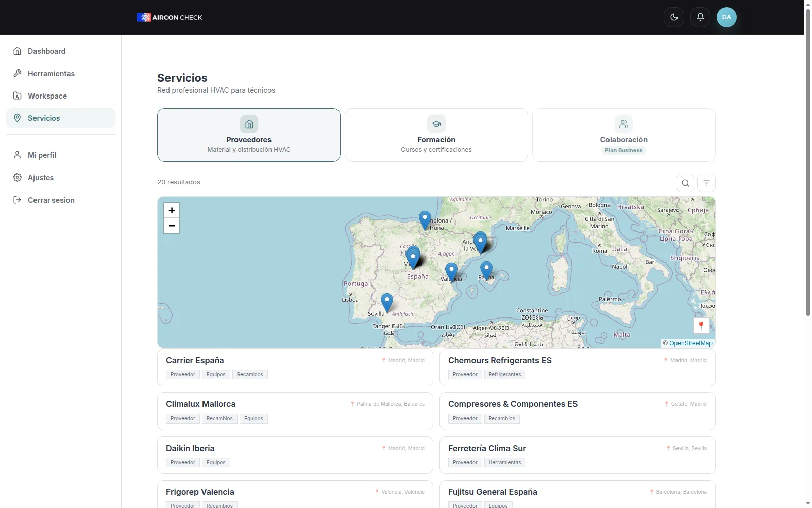Open search magnifier above map
Screen dimensions: 812x508
(x=685, y=183)
